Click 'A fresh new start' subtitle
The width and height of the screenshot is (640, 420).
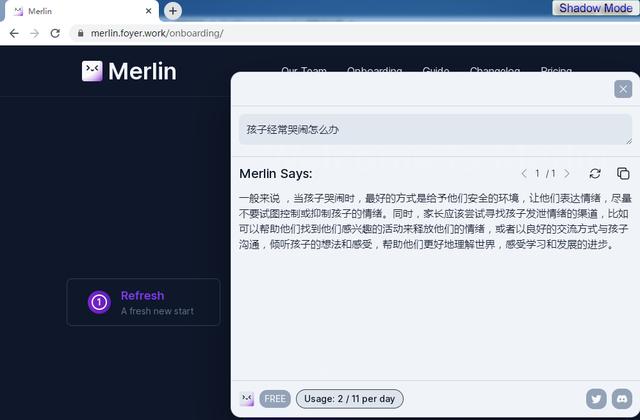[157, 311]
